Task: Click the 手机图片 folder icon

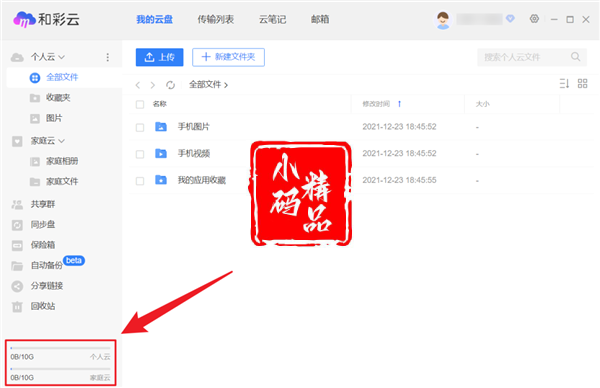Action: 161,127
